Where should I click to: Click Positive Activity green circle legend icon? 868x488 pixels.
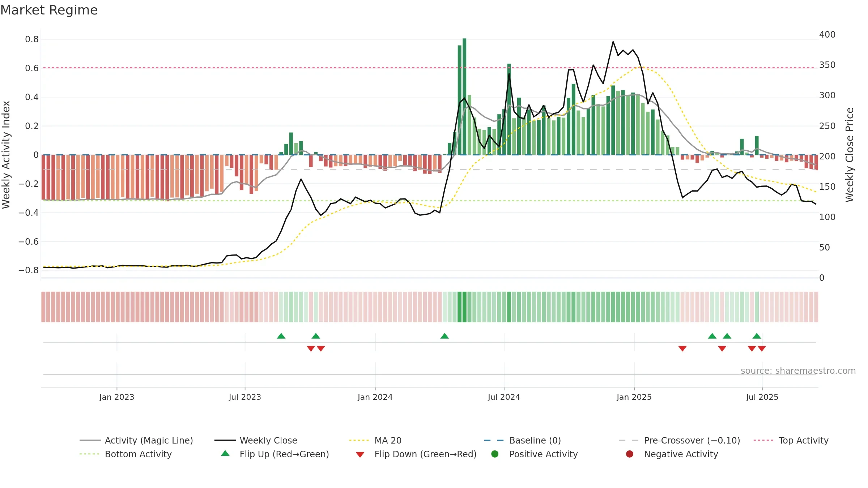tap(495, 454)
